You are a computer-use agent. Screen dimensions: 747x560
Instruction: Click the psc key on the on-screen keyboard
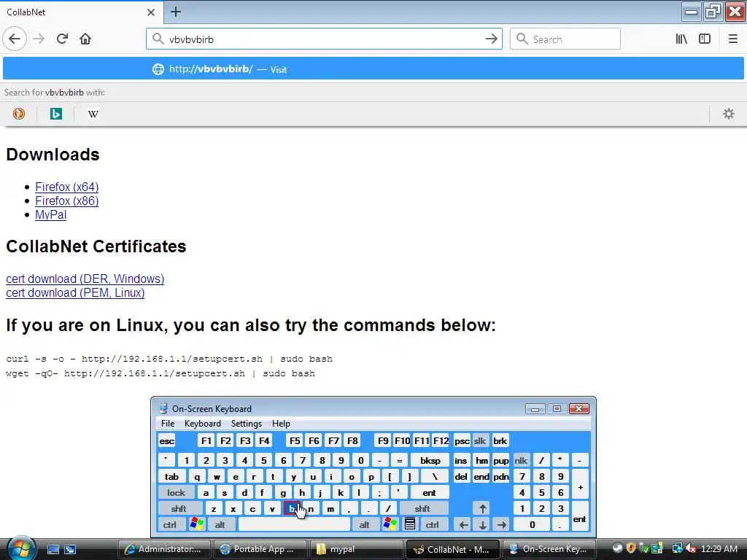pos(462,441)
